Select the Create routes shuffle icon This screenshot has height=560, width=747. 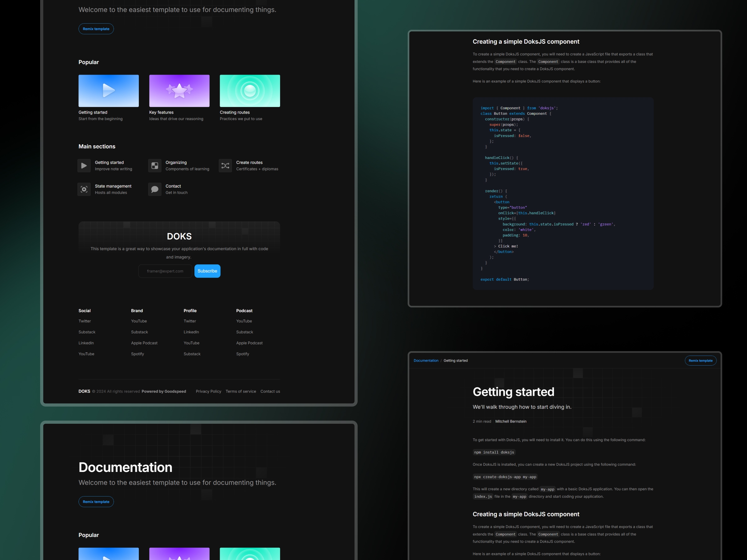pyautogui.click(x=225, y=166)
